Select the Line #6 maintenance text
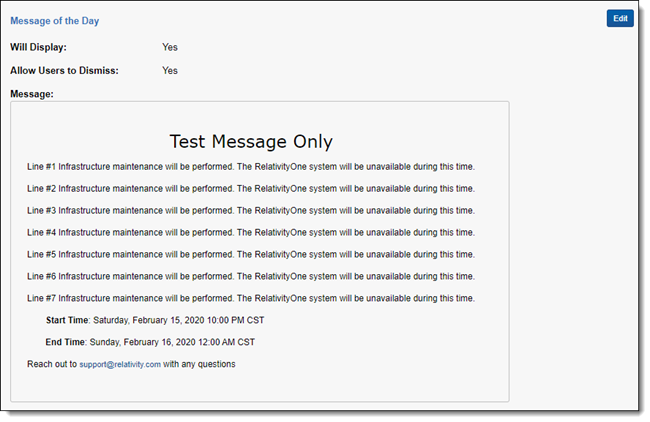This screenshot has height=422, width=650. click(x=250, y=276)
